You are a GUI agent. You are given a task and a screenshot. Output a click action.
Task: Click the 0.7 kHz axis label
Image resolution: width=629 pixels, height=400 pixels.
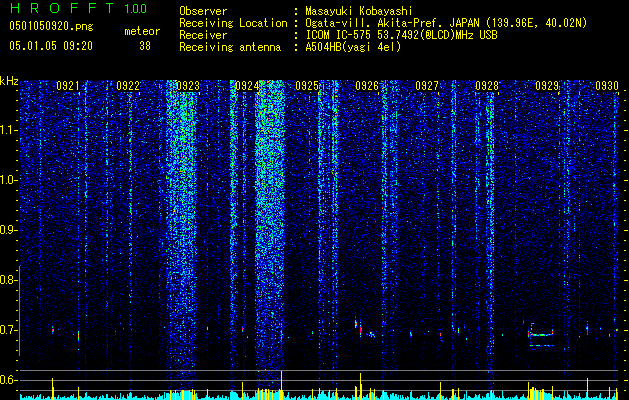click(x=8, y=330)
